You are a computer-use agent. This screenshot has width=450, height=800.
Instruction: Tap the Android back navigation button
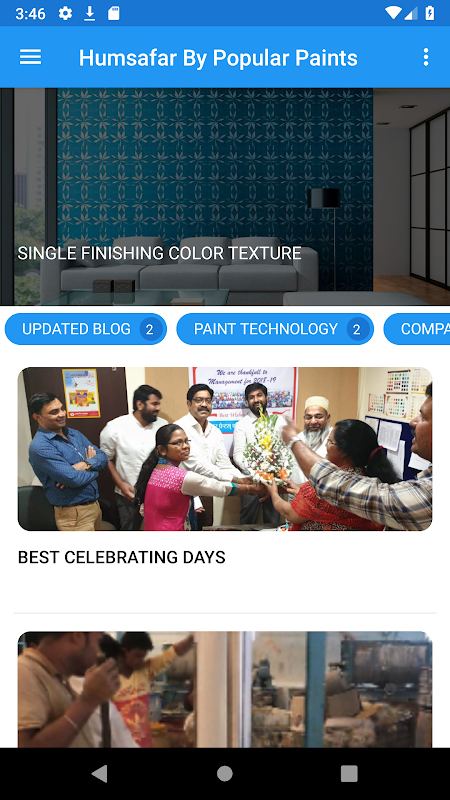pyautogui.click(x=99, y=773)
